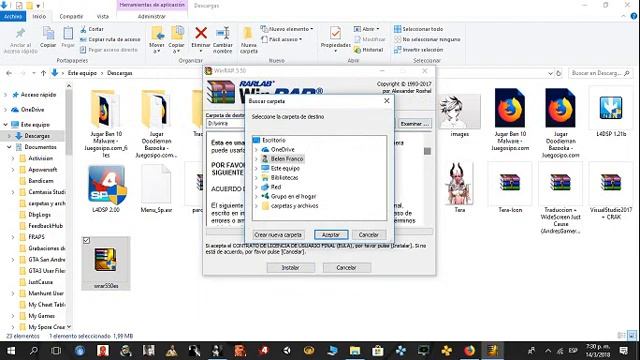The width and height of the screenshot is (640, 360).
Task: Open the Abrir dropdown in ribbon
Action: pyautogui.click(x=367, y=29)
